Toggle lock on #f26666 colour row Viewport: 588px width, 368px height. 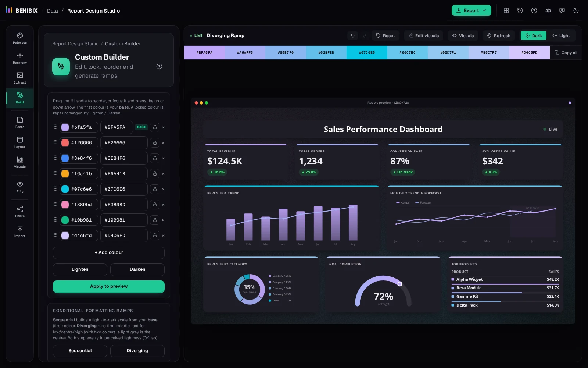pyautogui.click(x=155, y=143)
